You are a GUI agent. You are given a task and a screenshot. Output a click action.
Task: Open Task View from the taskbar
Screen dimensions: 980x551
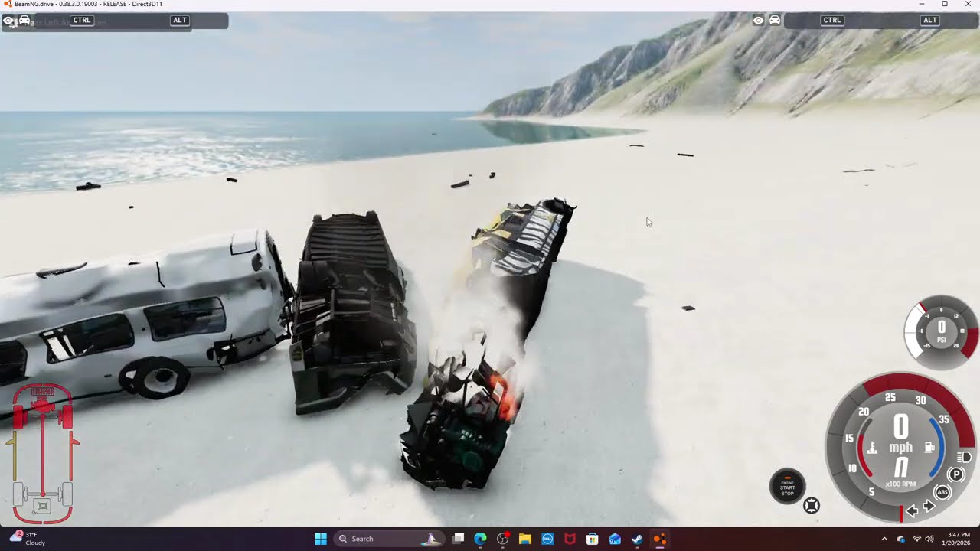(458, 539)
